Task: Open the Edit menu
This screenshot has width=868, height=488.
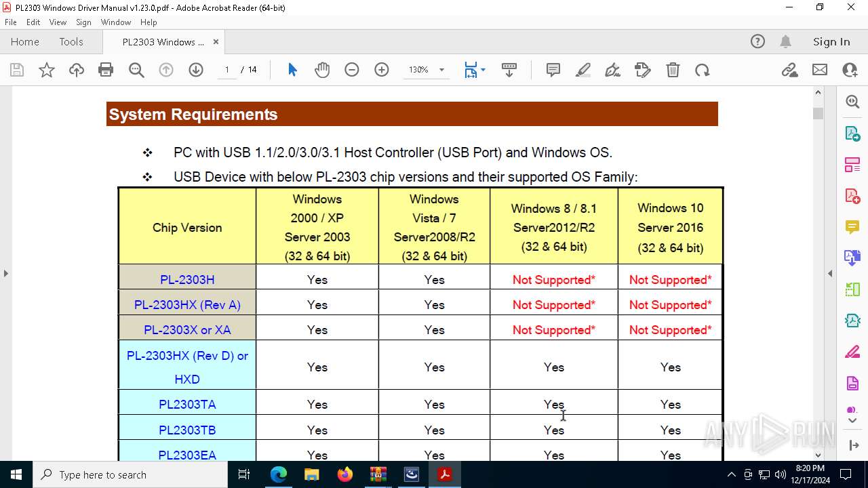Action: (x=33, y=22)
